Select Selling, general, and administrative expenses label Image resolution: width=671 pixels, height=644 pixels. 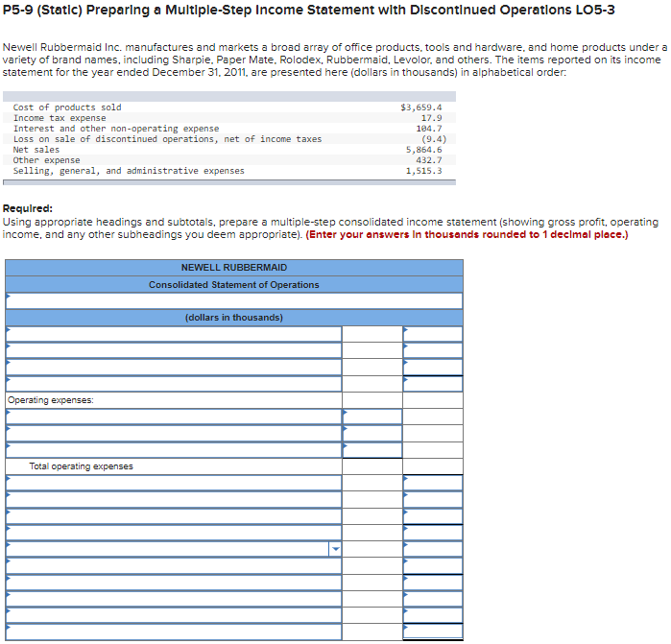(x=129, y=171)
